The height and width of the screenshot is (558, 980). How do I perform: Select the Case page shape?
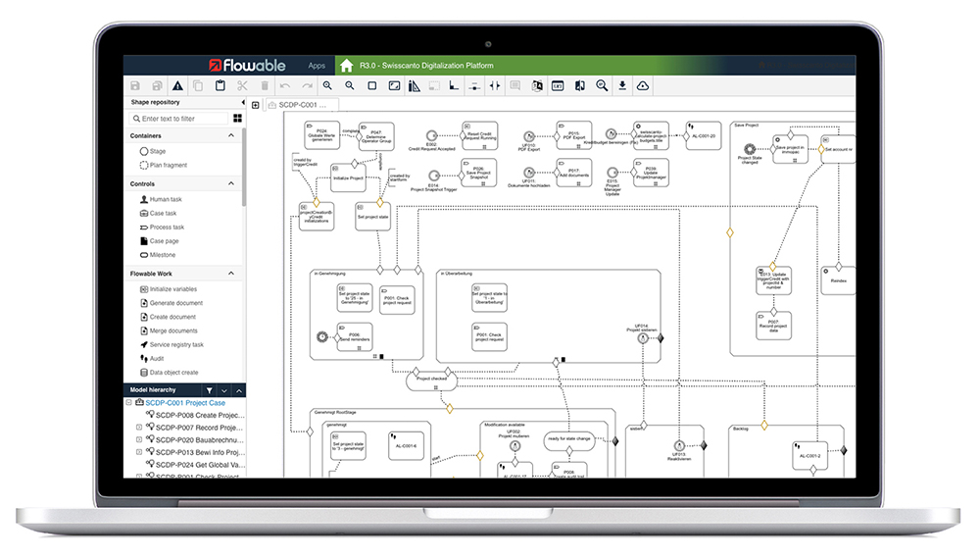160,241
